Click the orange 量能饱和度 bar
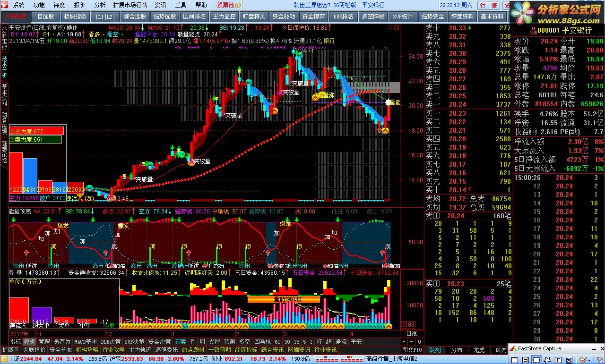This screenshot has height=364, width=605. [x=284, y=299]
